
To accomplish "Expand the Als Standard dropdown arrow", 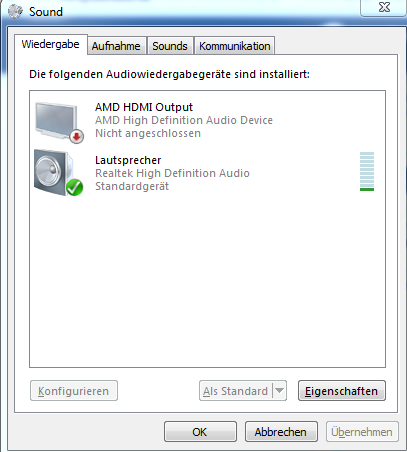I will tap(279, 390).
